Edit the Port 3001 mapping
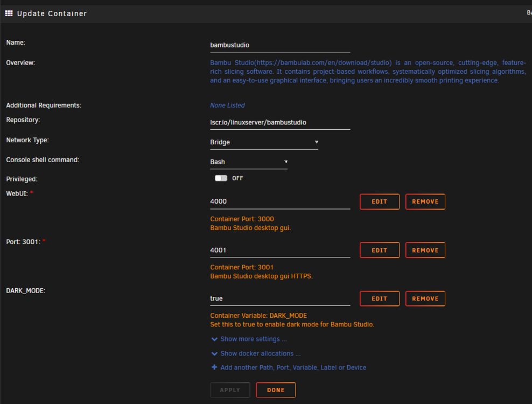 click(379, 250)
